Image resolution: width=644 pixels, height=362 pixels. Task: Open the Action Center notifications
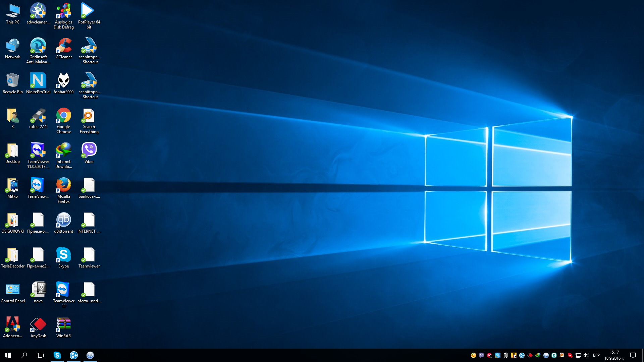[633, 355]
